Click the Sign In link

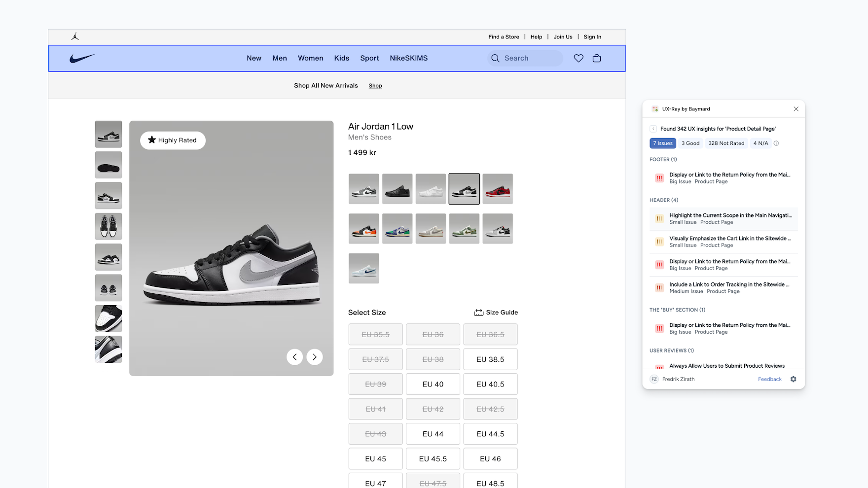click(x=592, y=37)
